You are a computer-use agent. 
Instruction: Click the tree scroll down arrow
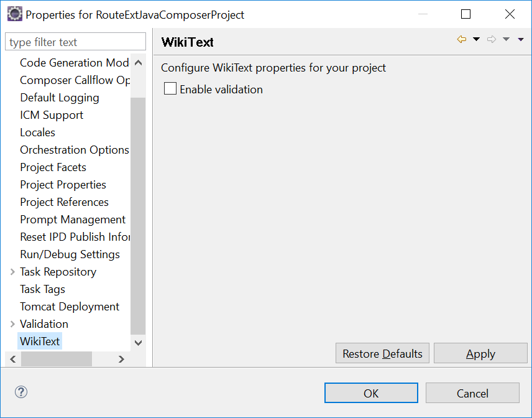[x=138, y=343]
